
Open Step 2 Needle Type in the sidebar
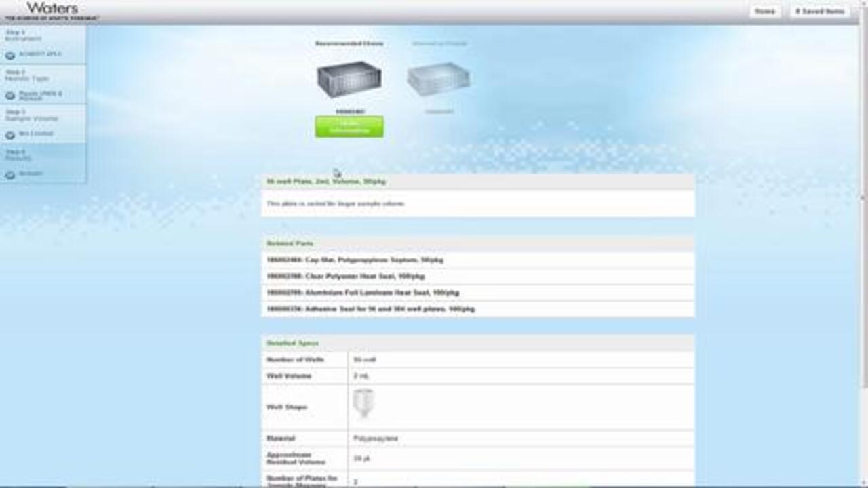click(x=27, y=75)
